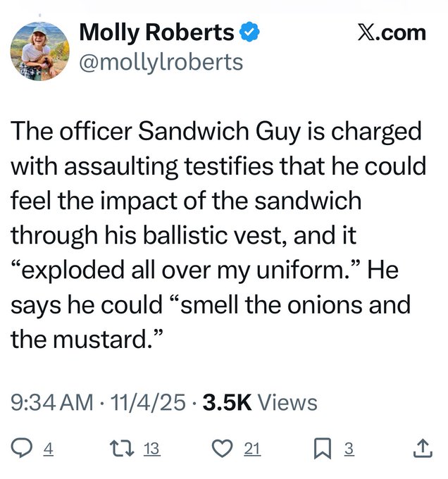
Task: Open the share options arrow icon
Action: coord(422,449)
